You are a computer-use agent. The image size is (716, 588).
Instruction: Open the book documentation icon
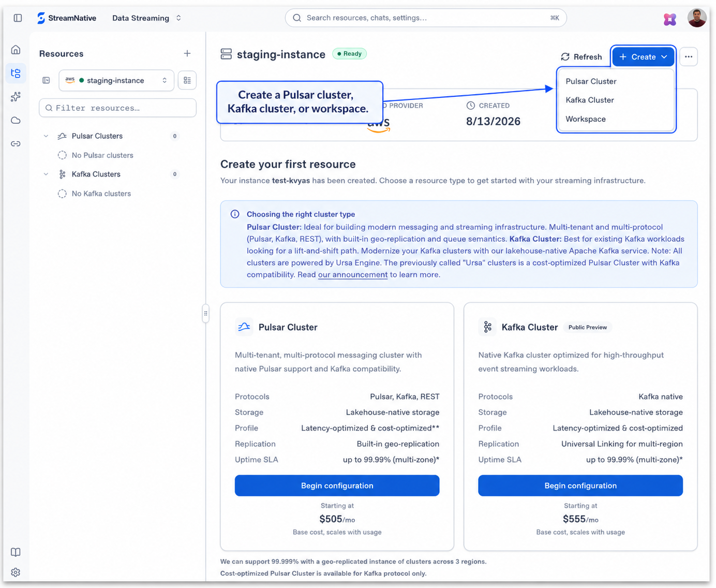click(16, 552)
